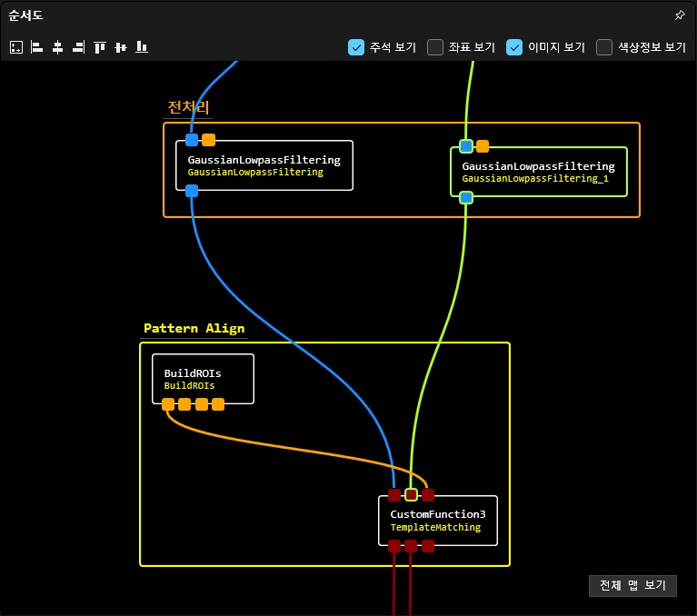This screenshot has width=697, height=616.
Task: Click the align vertical middle icon
Action: 120,47
